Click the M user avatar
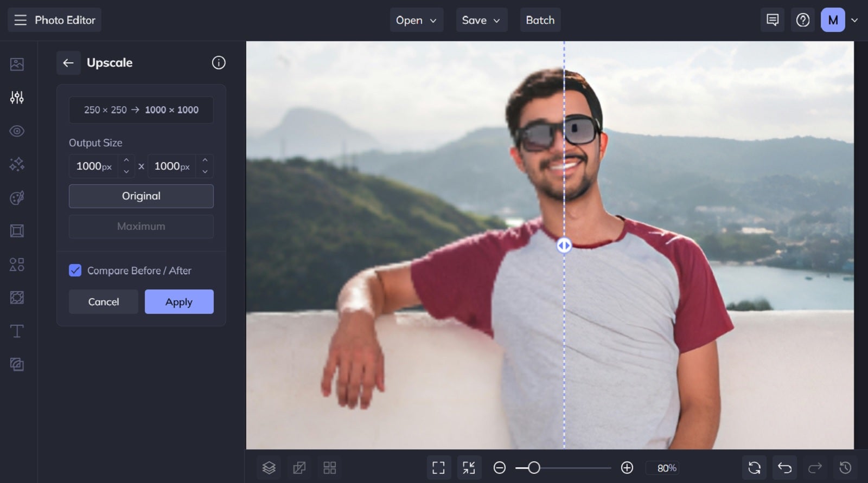This screenshot has height=483, width=868. [833, 20]
